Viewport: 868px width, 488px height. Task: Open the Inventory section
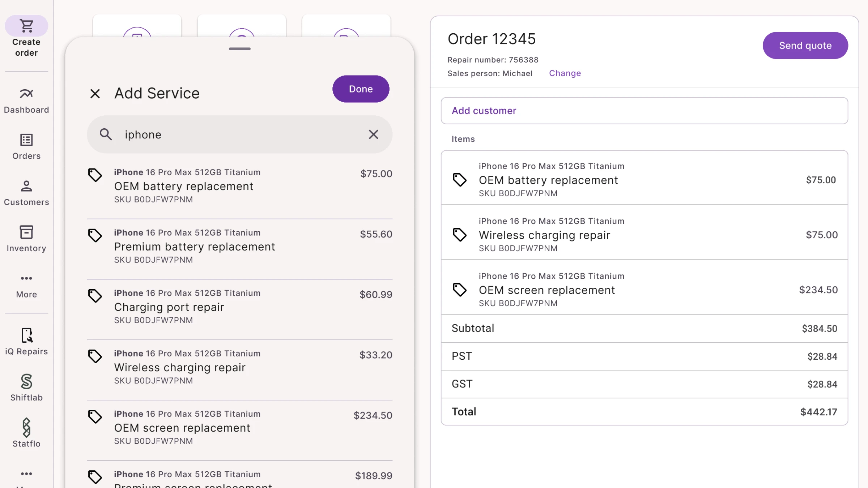[x=26, y=239]
